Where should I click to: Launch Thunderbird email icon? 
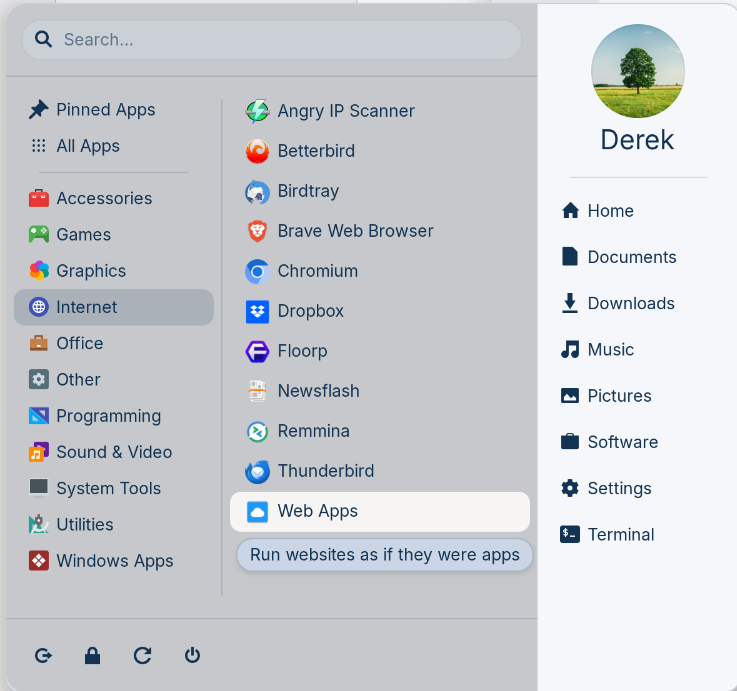[258, 471]
